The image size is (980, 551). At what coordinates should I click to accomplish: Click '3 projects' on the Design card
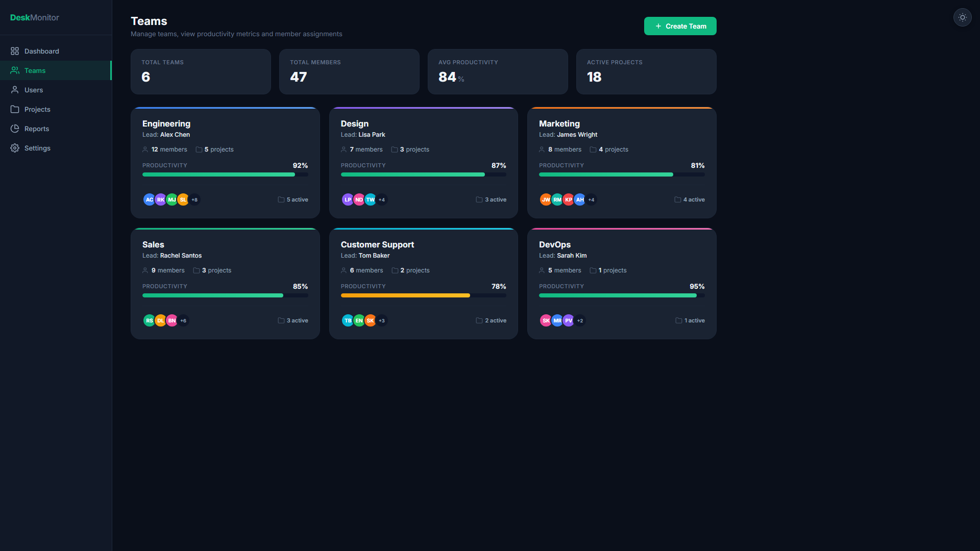(410, 149)
